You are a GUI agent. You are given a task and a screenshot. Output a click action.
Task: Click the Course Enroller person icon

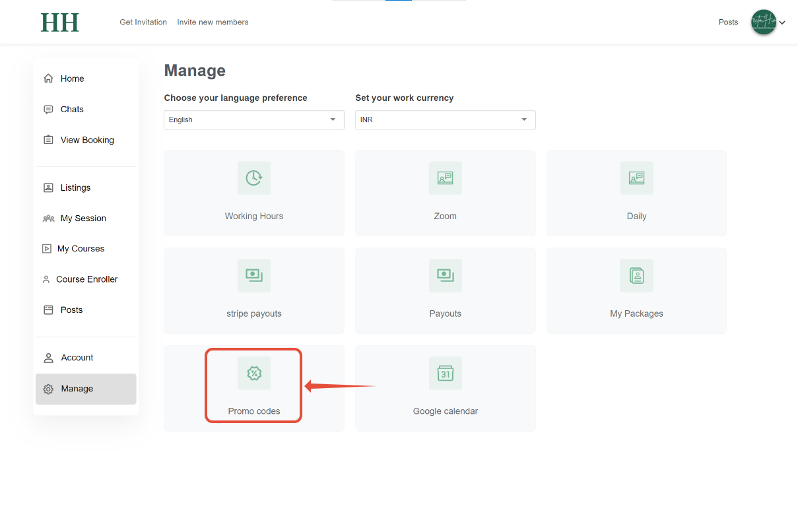tap(46, 279)
